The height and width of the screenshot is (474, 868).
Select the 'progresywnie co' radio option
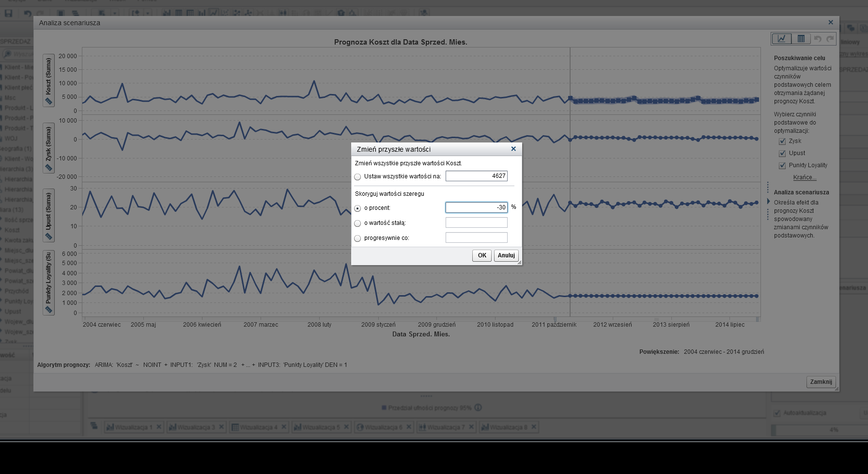tap(357, 238)
